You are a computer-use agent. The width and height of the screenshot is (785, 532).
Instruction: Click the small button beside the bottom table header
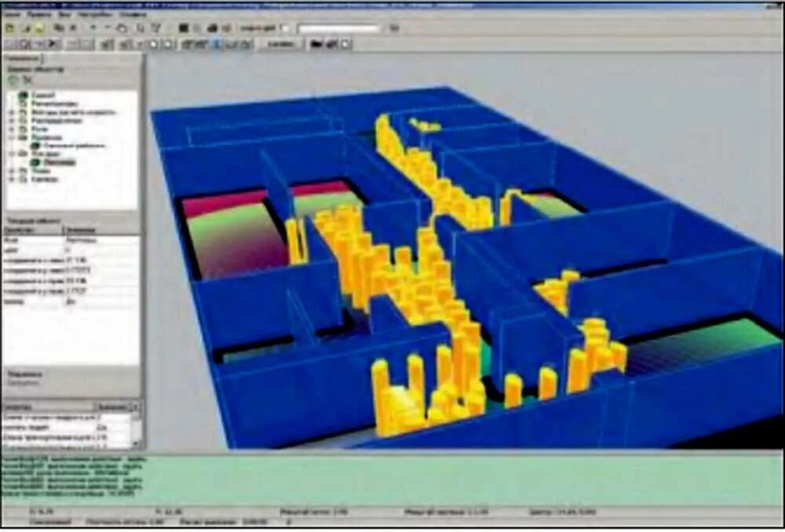click(135, 407)
